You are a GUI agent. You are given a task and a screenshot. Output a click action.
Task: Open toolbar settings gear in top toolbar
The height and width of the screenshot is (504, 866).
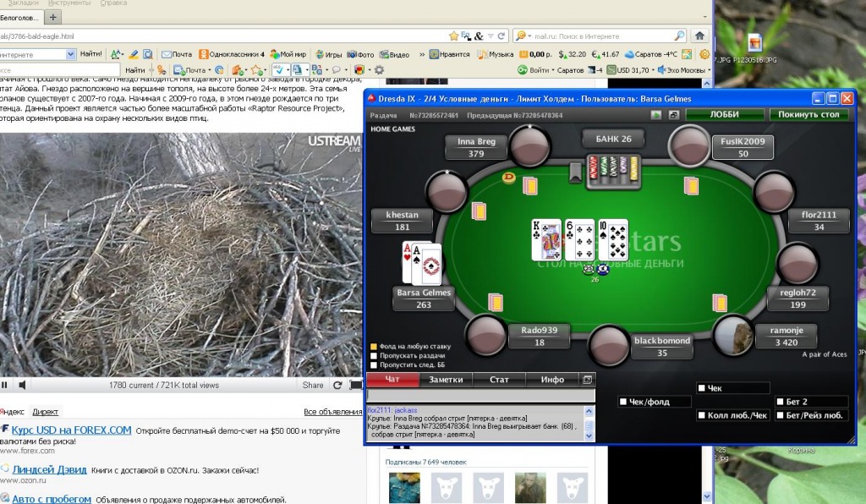[x=704, y=54]
